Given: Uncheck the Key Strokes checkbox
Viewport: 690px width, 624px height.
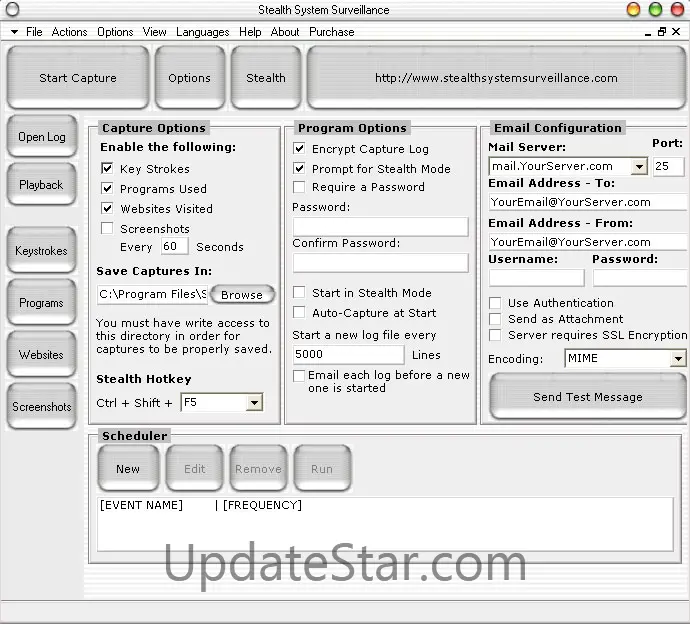Looking at the screenshot, I should pos(107,168).
